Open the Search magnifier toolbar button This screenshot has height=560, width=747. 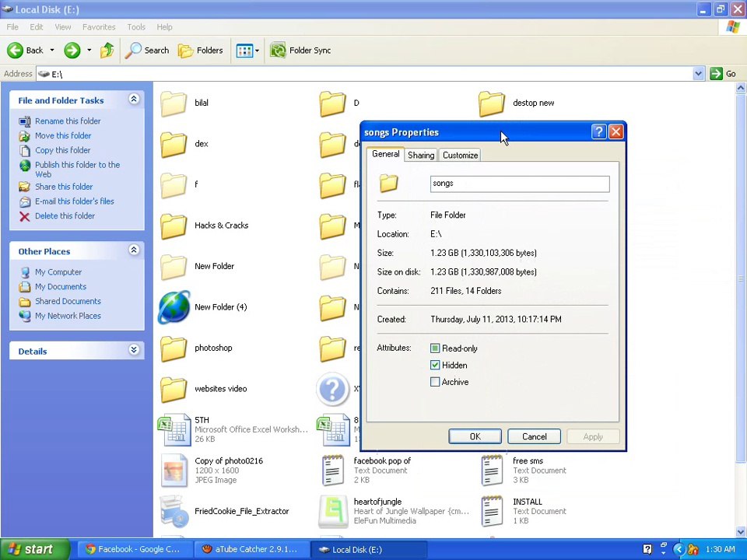[x=147, y=50]
